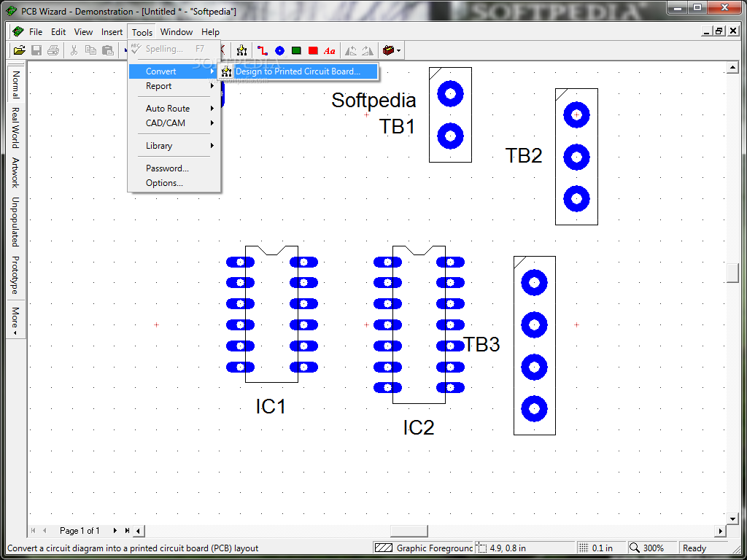Click the Copy toolbar icon

90,50
